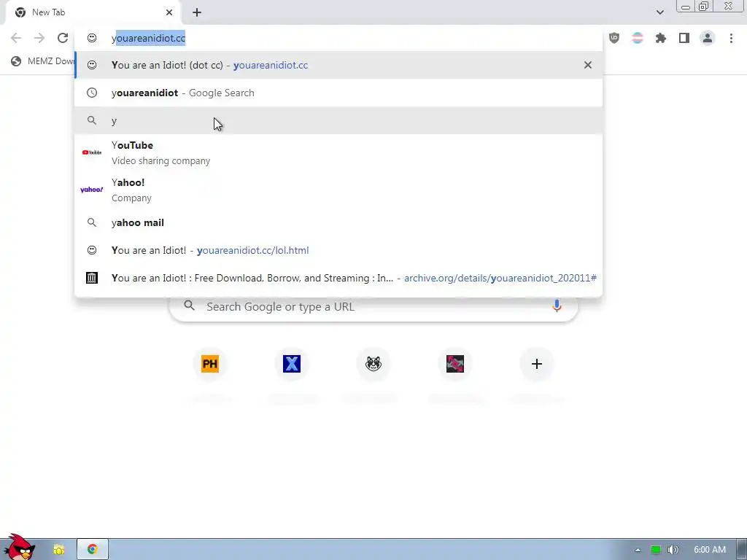Open the file explorer taskbar icon
This screenshot has width=747, height=560.
[58, 550]
